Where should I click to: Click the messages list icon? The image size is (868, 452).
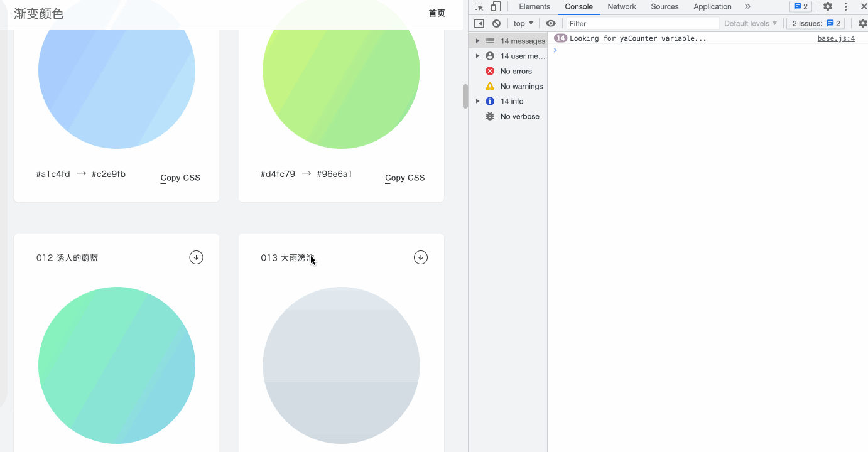point(490,41)
